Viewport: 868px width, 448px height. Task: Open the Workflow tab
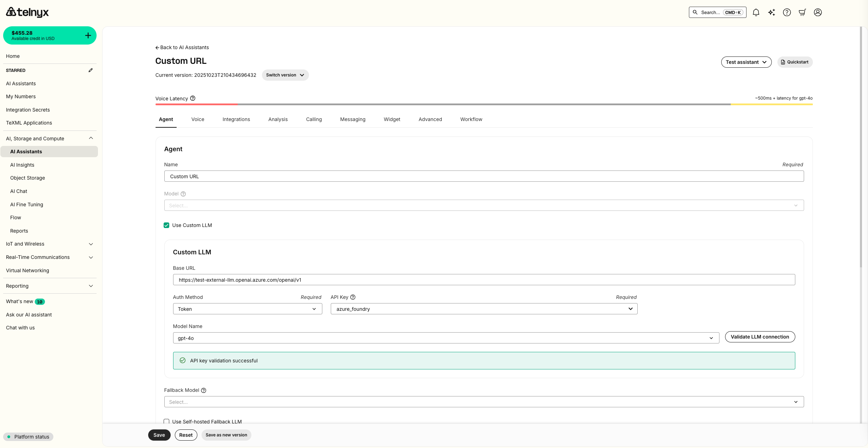(471, 119)
